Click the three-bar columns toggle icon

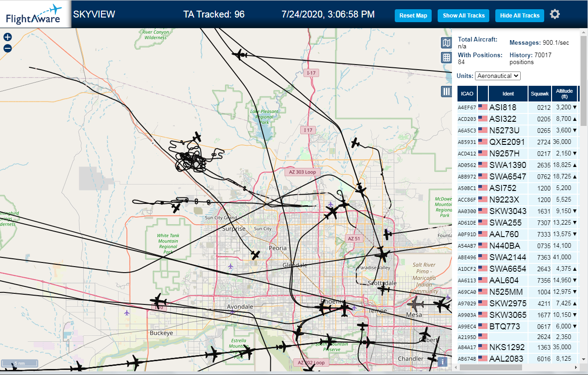pyautogui.click(x=446, y=91)
